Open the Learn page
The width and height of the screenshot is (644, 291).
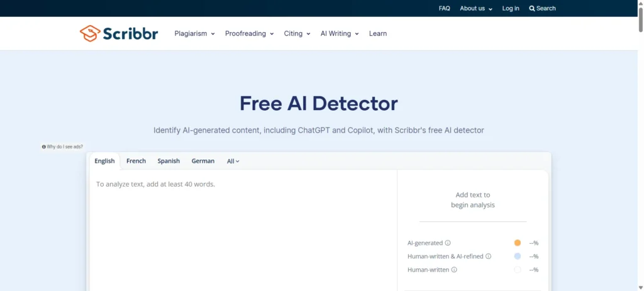pyautogui.click(x=378, y=34)
